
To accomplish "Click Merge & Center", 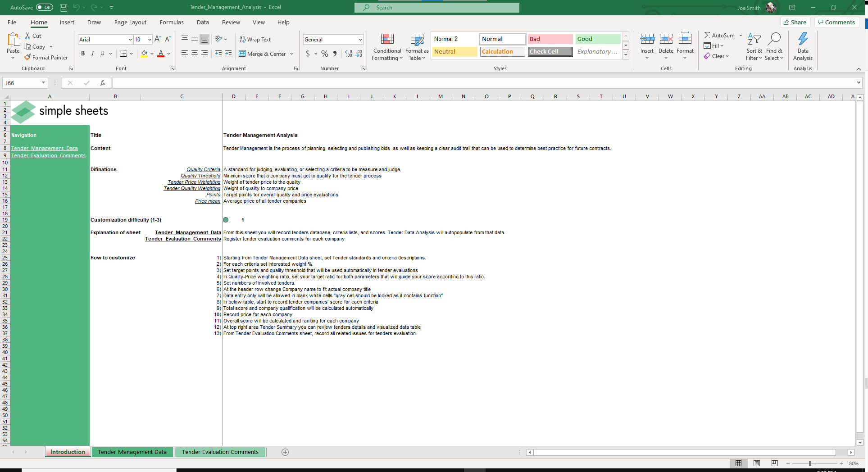I will [x=262, y=54].
